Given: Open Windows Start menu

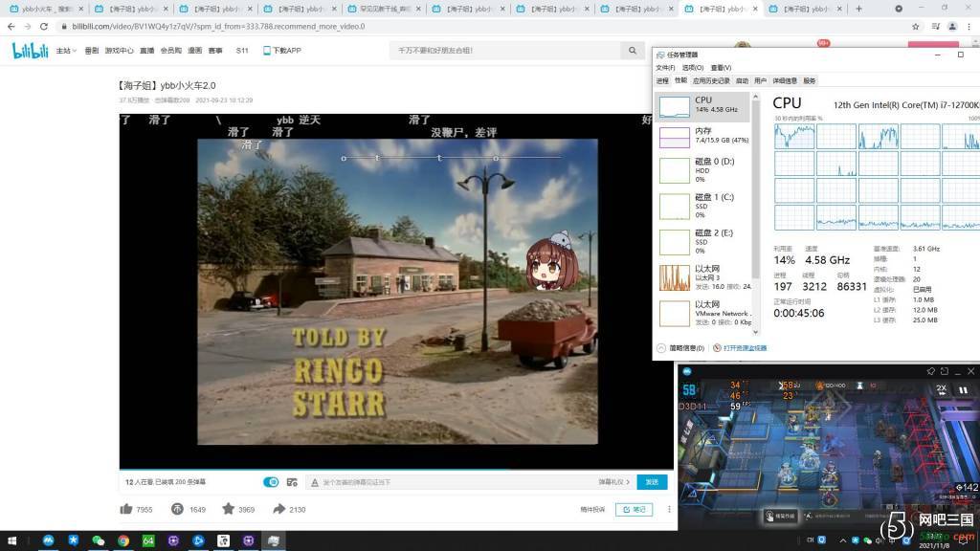Looking at the screenshot, I should 11,540.
